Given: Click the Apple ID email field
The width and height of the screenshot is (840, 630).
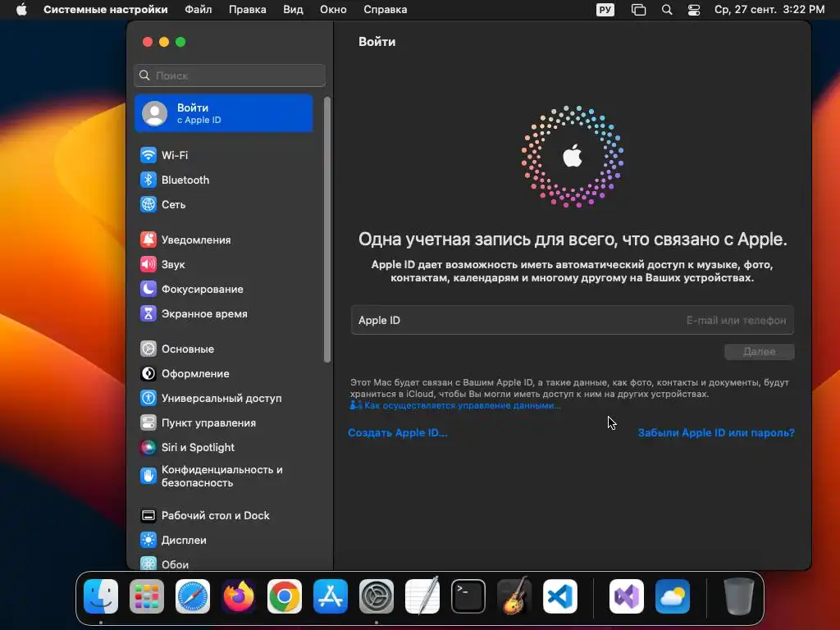Looking at the screenshot, I should [x=572, y=321].
